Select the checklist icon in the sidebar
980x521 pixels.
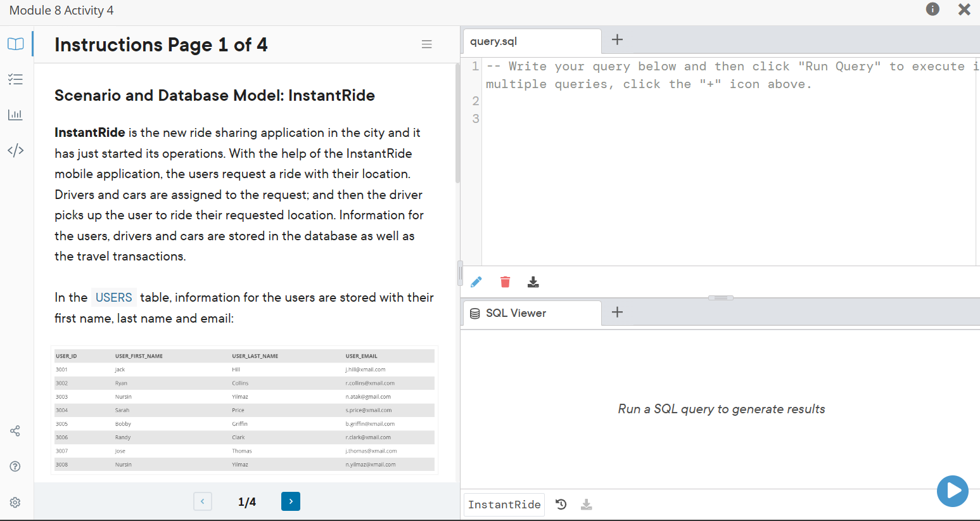pos(15,79)
